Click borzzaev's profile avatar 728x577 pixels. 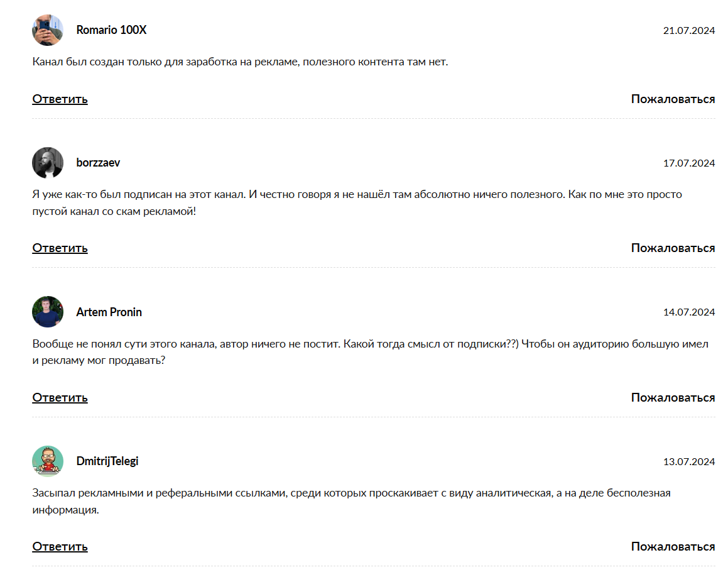click(48, 163)
